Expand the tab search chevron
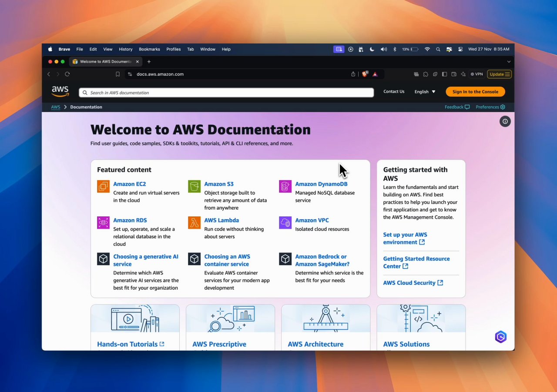 coord(509,61)
